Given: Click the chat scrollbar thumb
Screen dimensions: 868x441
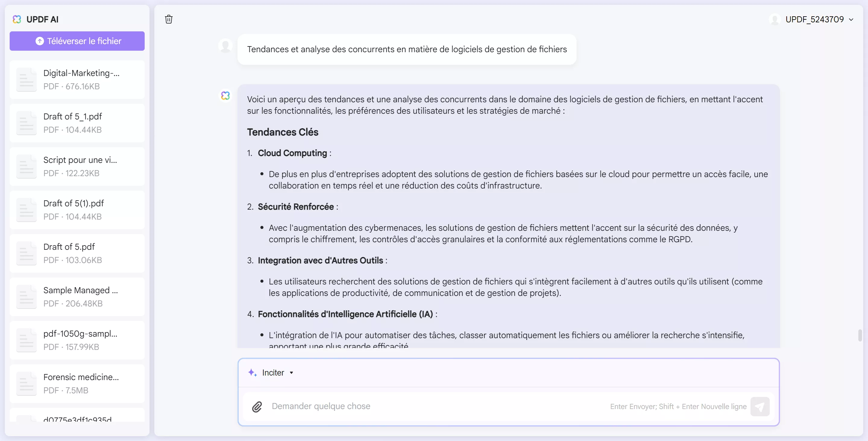Looking at the screenshot, I should click(860, 335).
